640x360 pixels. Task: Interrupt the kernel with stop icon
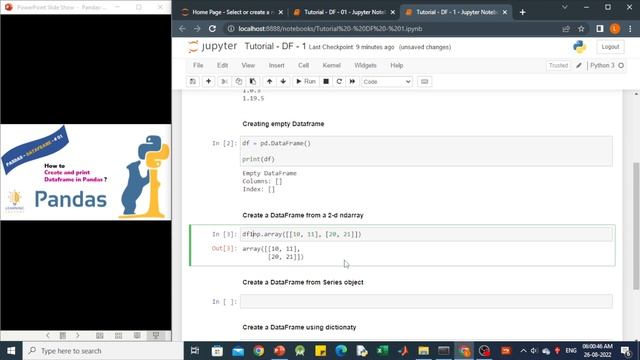(x=326, y=82)
